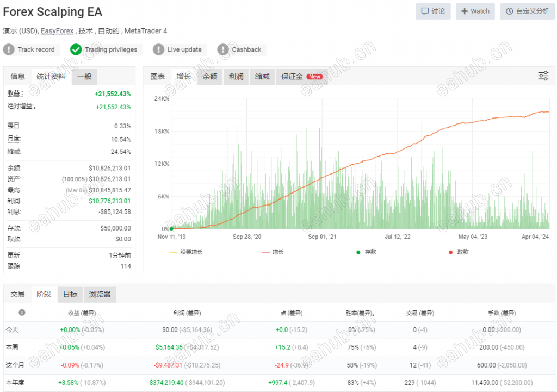Viewport: 557px width, 392px height.
Task: Click the green Trading privileges checkmark icon
Action: (x=76, y=49)
